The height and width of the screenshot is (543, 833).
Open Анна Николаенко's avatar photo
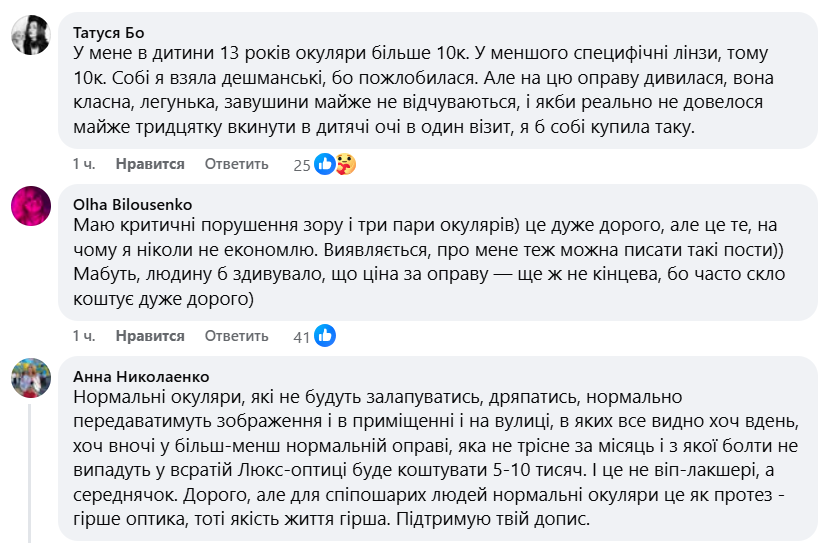tap(31, 378)
